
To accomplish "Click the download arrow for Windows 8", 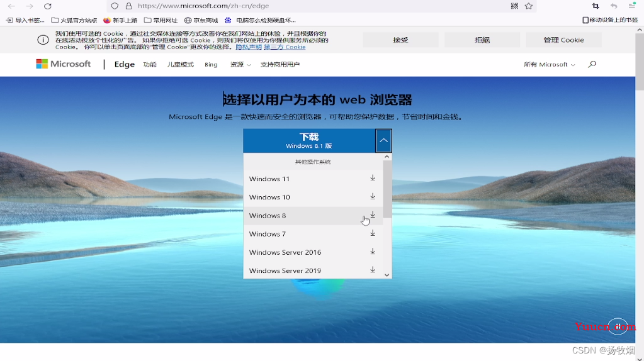I will (x=373, y=214).
